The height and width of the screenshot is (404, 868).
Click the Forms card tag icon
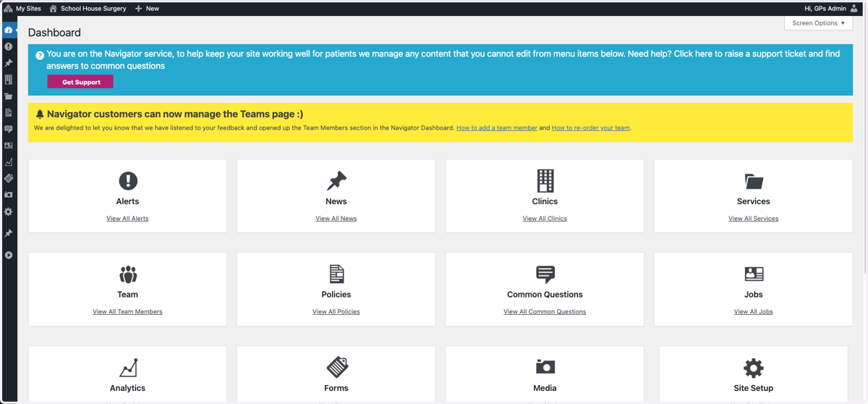coord(336,367)
